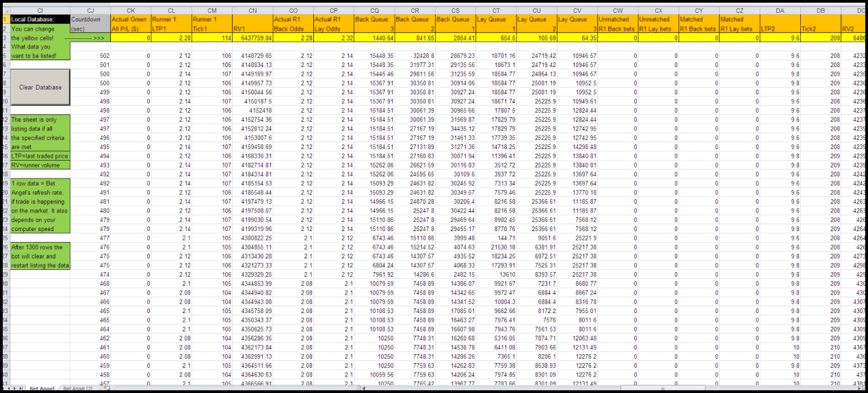This screenshot has width=868, height=393.
Task: Select 'Back Odds' header cell
Action: pos(293,29)
